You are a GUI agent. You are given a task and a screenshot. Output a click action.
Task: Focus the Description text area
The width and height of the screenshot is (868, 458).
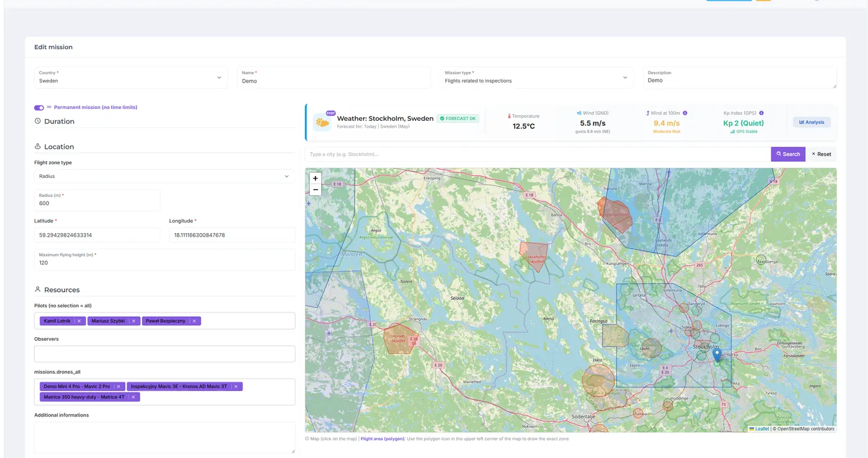click(740, 77)
